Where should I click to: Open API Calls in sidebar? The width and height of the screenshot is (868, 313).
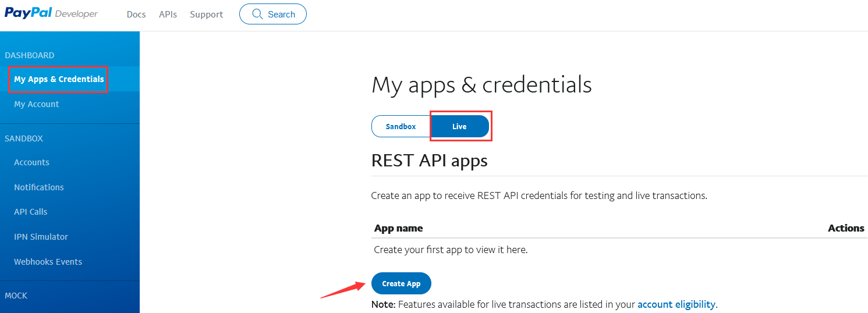point(31,212)
